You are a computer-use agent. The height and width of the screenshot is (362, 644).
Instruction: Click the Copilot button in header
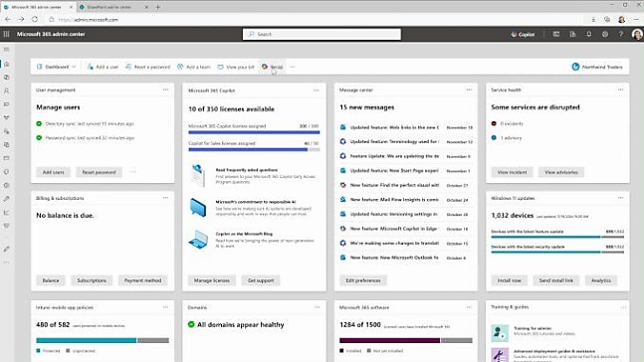(523, 35)
